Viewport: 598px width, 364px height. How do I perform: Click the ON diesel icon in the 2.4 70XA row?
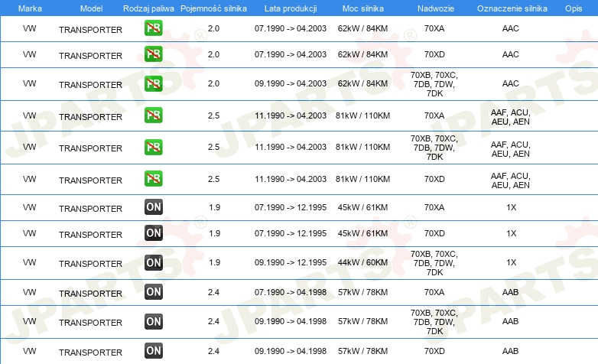[153, 292]
